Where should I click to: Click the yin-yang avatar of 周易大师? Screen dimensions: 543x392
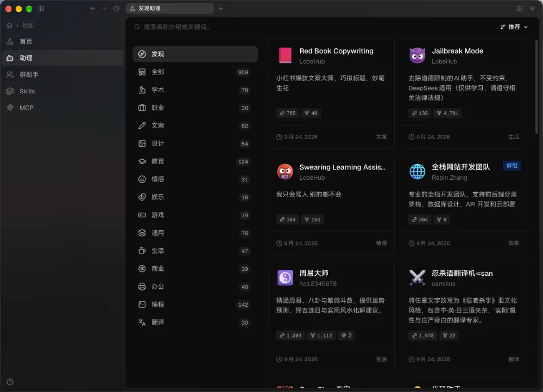pyautogui.click(x=285, y=278)
